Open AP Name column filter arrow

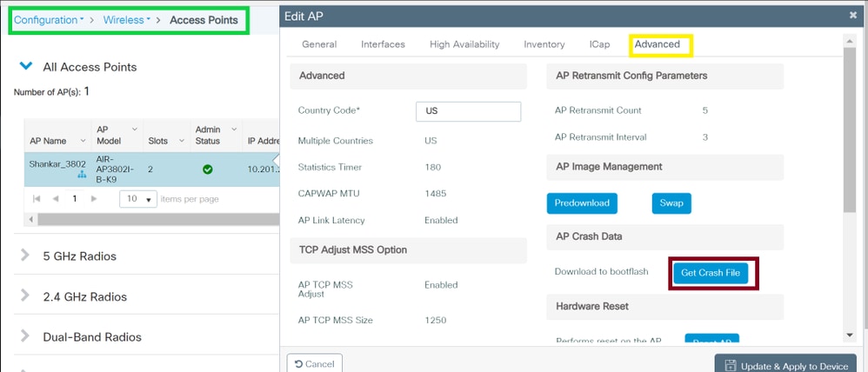coord(83,141)
